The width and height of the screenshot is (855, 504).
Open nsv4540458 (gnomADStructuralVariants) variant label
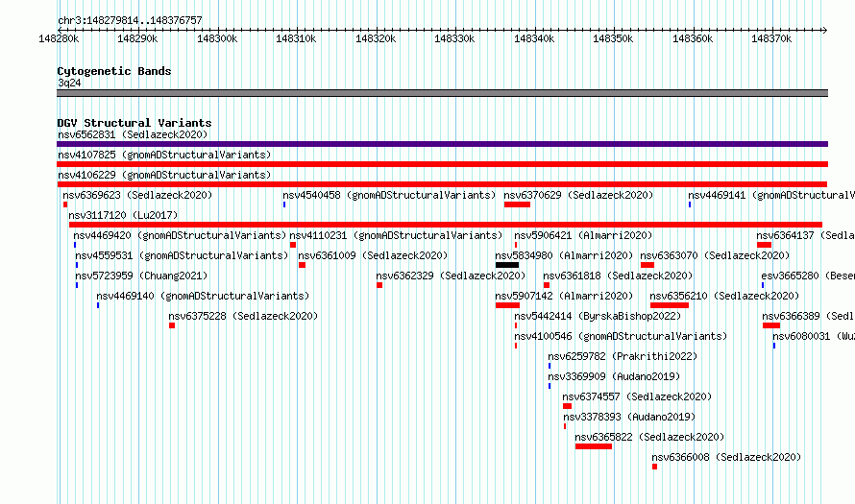tap(389, 195)
